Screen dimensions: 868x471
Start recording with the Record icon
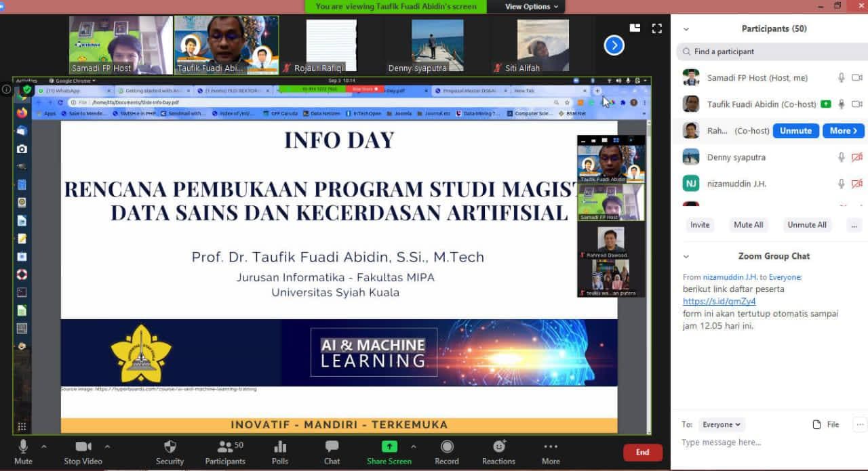pos(446,447)
